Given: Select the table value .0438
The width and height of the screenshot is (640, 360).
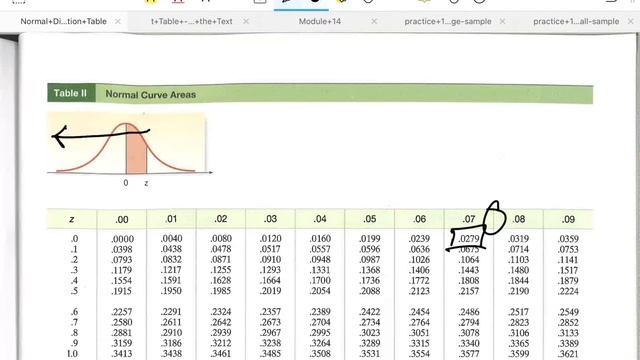Looking at the screenshot, I should [172, 249].
